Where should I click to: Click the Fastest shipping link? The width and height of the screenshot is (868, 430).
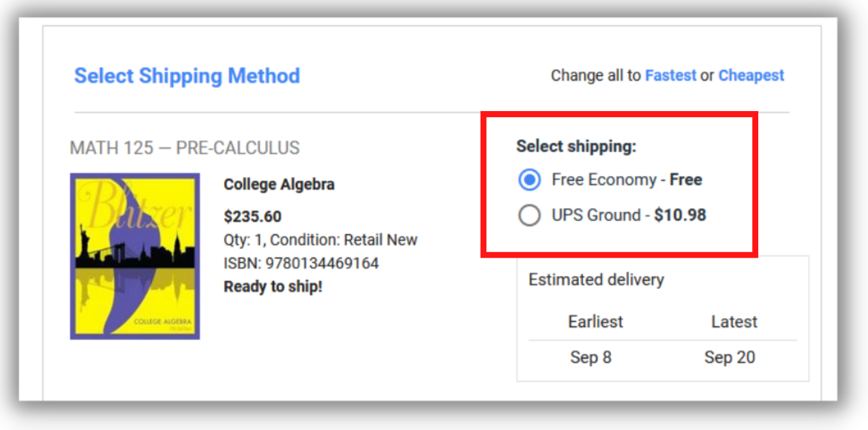click(x=670, y=76)
